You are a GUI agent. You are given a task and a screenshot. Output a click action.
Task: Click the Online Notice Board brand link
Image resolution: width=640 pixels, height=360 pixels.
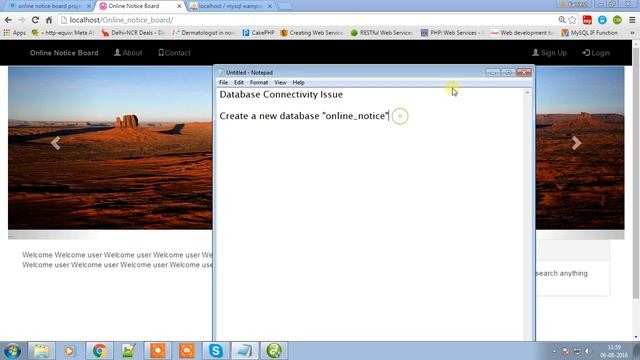click(x=64, y=53)
